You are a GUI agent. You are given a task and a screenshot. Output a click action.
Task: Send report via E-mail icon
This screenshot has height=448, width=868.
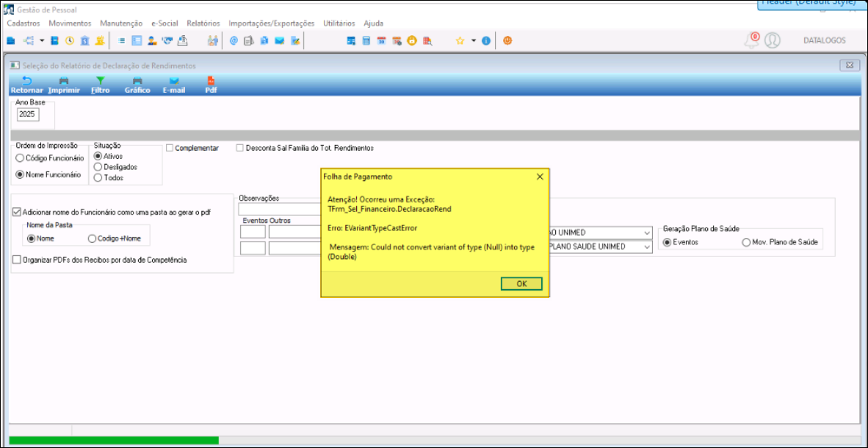coord(173,81)
